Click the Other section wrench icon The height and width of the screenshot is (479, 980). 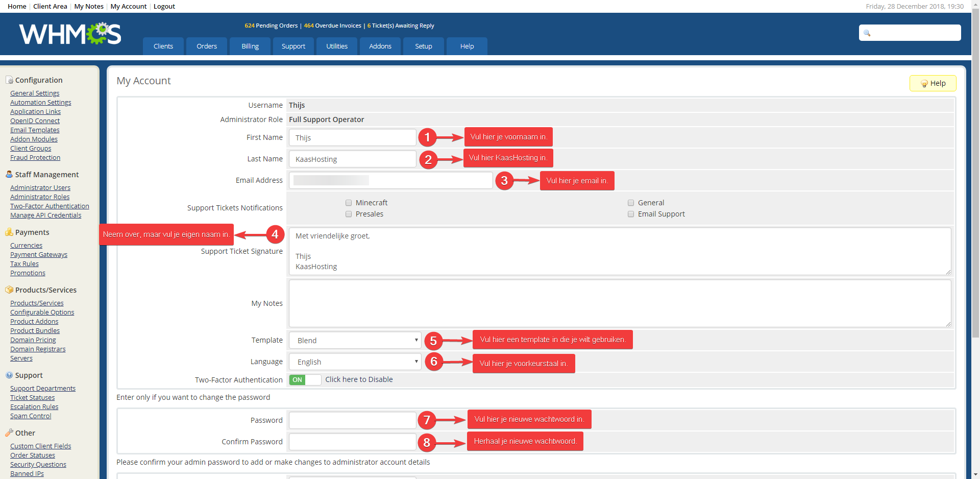(9, 433)
